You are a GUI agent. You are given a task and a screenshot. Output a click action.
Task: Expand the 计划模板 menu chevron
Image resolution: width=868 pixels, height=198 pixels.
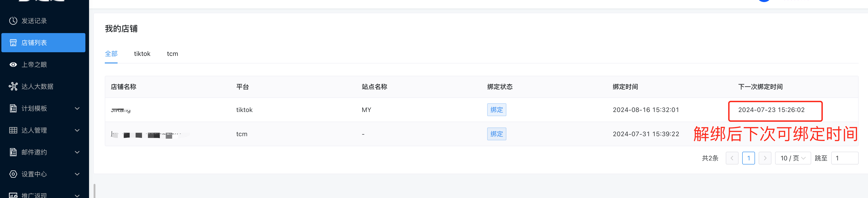click(x=77, y=108)
